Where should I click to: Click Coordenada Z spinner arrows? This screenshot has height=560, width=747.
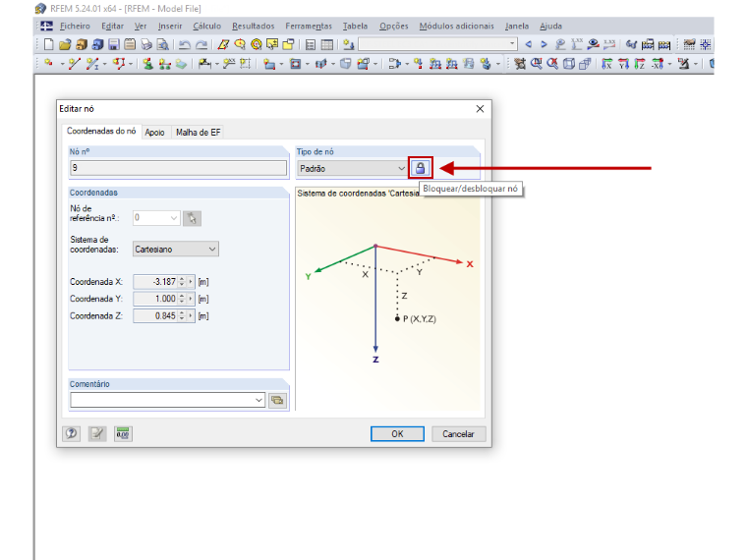pyautogui.click(x=182, y=315)
